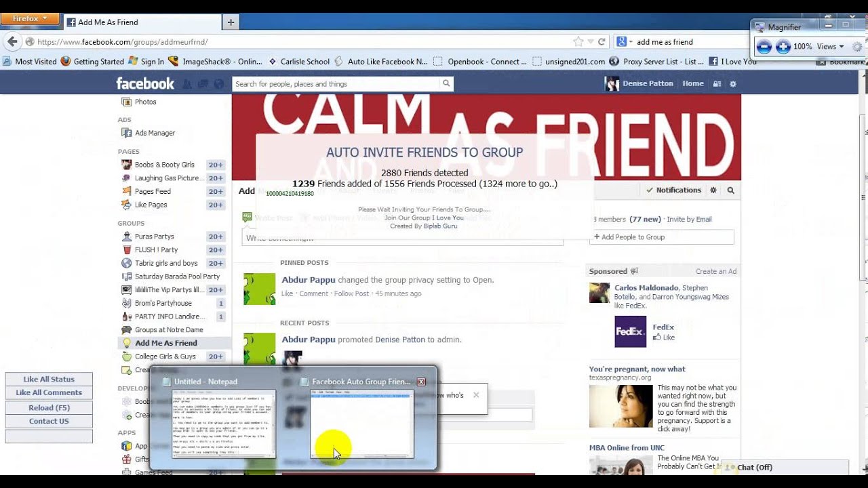Click the Facebook search people field
The width and height of the screenshot is (868, 488).
(336, 83)
